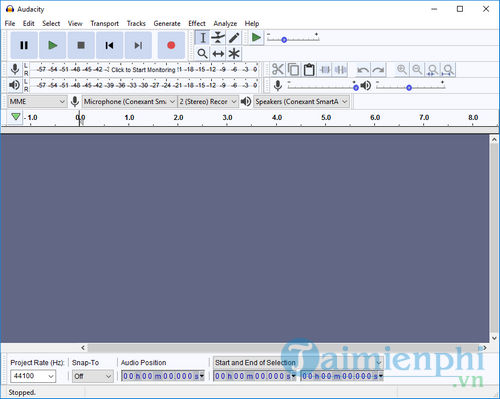This screenshot has height=399, width=500.
Task: Select the Envelope tool
Action: coord(218,38)
